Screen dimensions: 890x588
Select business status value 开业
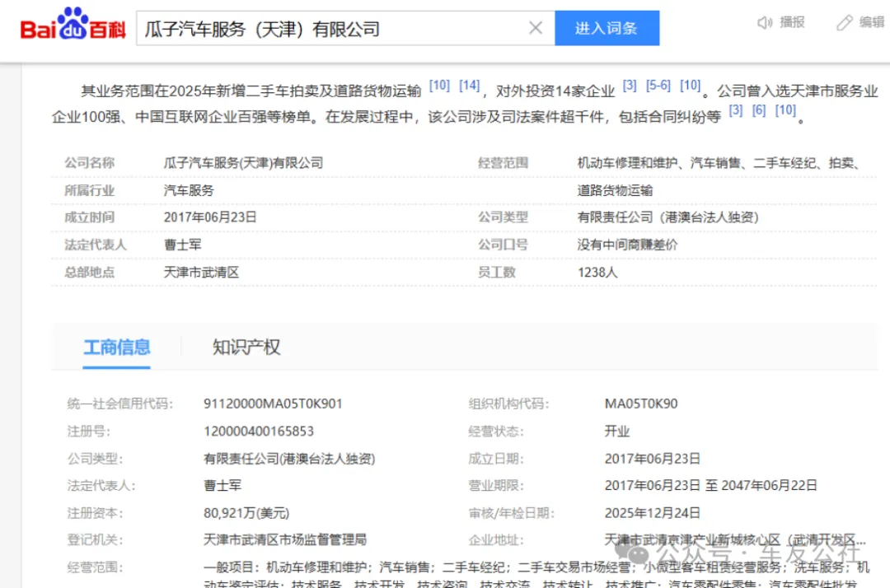[x=617, y=432]
